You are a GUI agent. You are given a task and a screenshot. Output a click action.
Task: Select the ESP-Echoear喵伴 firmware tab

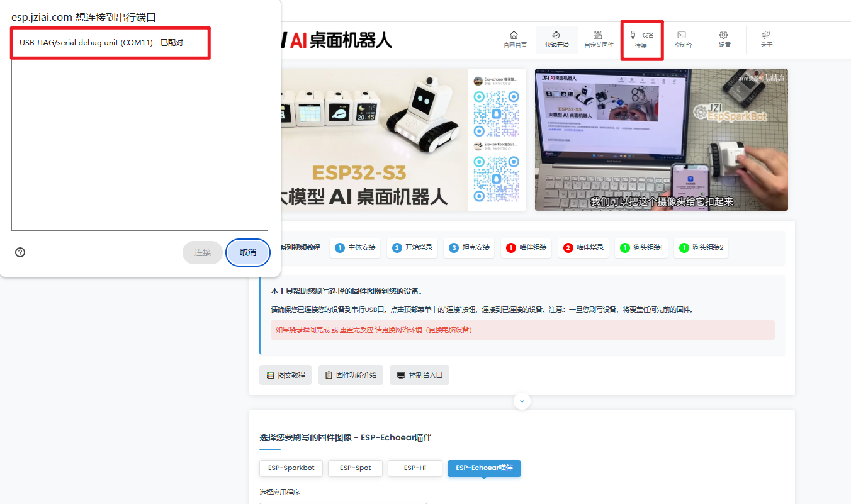[x=484, y=468]
